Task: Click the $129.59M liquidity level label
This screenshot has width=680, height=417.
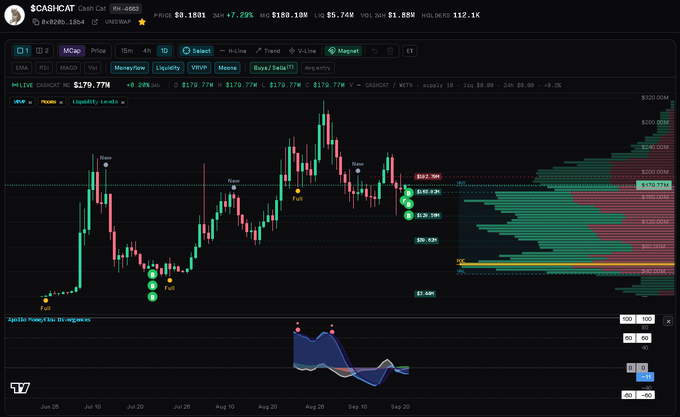Action: [428, 215]
